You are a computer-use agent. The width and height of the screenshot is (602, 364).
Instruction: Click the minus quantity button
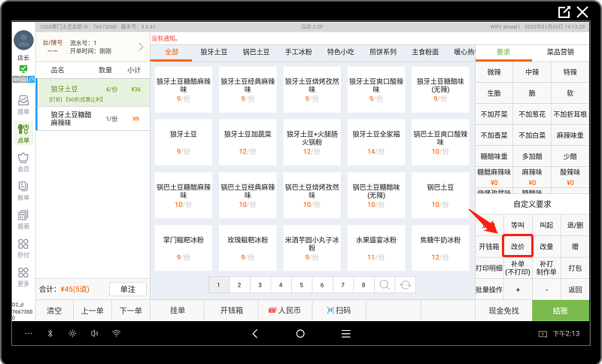coord(546,290)
